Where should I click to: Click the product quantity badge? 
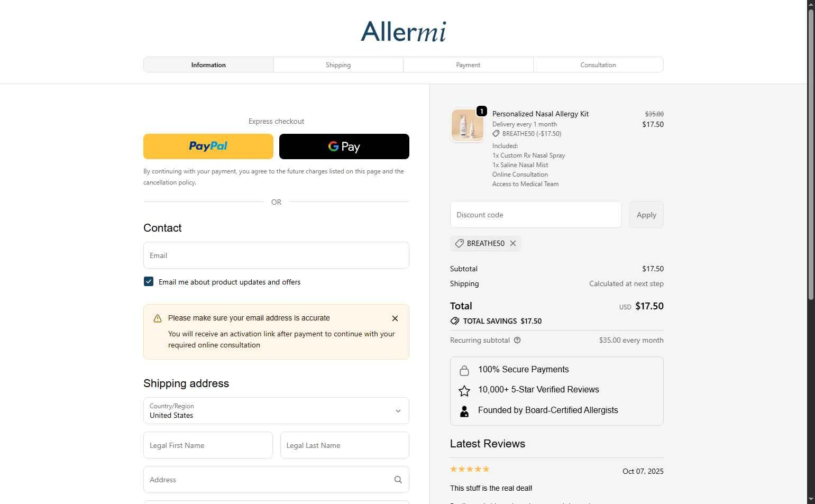(x=482, y=111)
